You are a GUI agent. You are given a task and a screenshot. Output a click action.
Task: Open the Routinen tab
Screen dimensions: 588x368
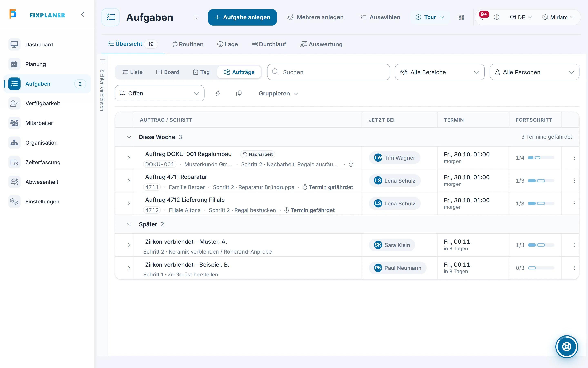pyautogui.click(x=188, y=44)
